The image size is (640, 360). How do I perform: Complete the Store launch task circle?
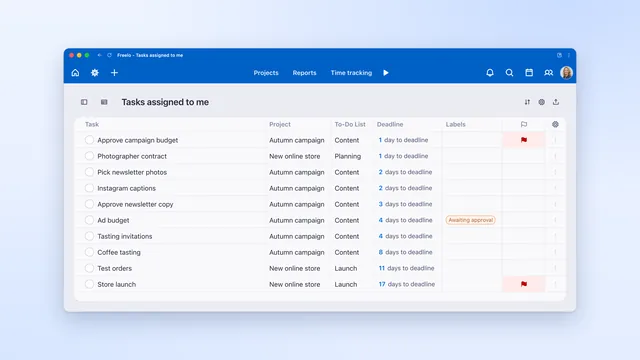tap(89, 284)
